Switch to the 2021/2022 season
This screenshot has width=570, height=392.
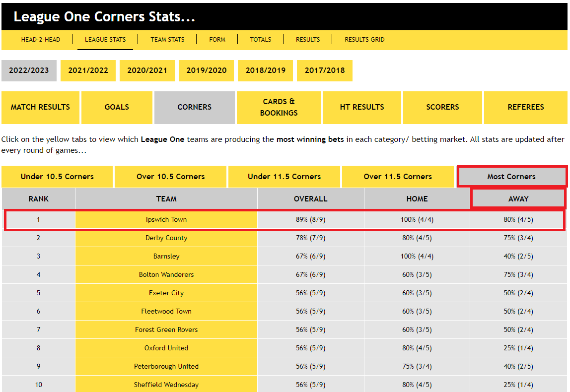[88, 70]
